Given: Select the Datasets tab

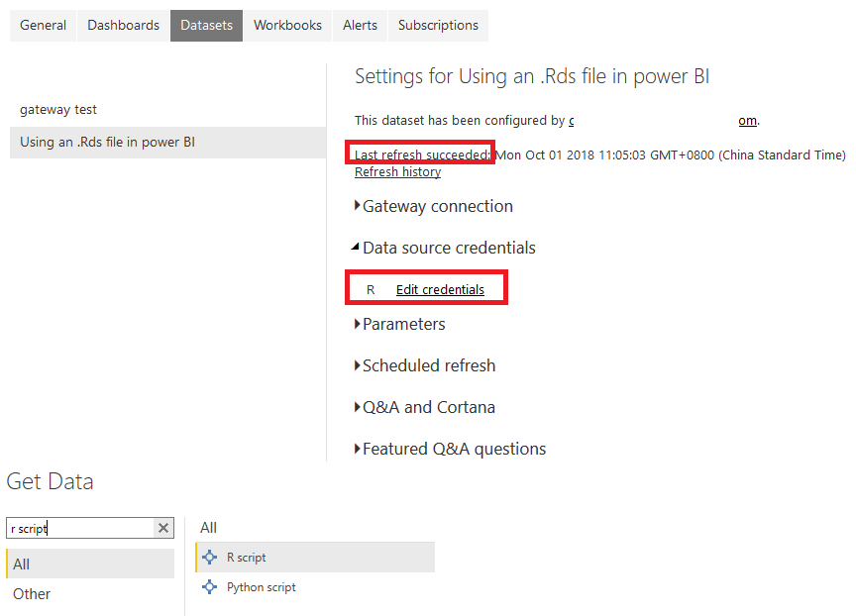Looking at the screenshot, I should pyautogui.click(x=206, y=25).
